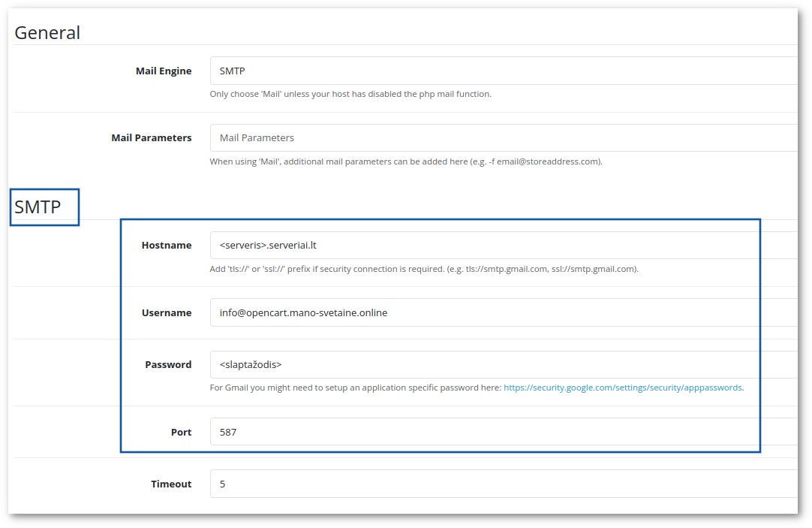The height and width of the screenshot is (528, 812).
Task: Click the Port field showing 587
Action: click(x=504, y=432)
